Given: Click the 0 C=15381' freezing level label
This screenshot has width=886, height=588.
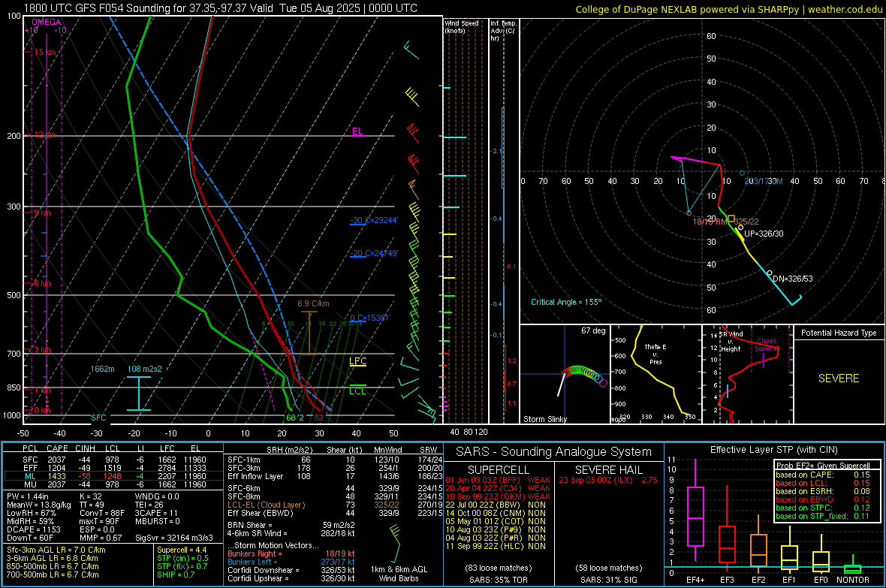Looking at the screenshot, I should [369, 318].
